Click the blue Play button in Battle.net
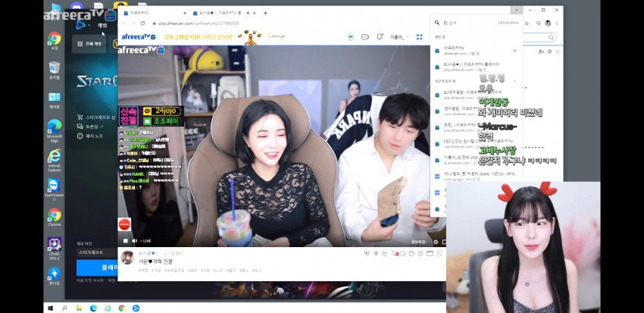The width and height of the screenshot is (644, 313). 97,268
